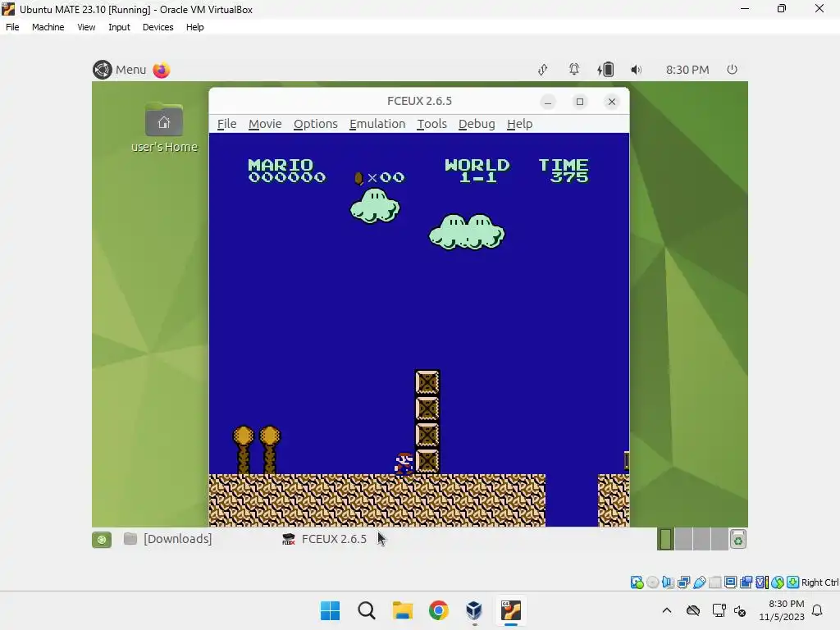Open VirtualBox Machine menu

coord(48,27)
